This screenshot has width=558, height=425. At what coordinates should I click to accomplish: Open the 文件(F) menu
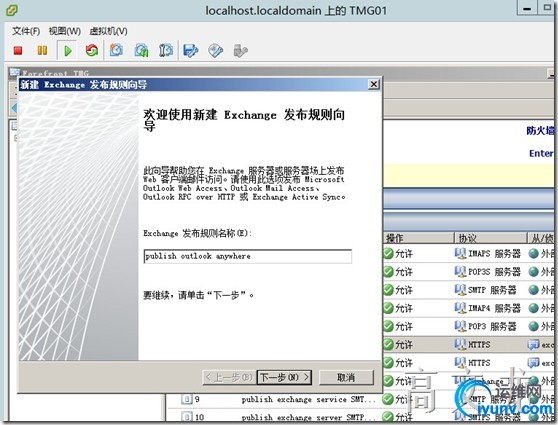(26, 31)
